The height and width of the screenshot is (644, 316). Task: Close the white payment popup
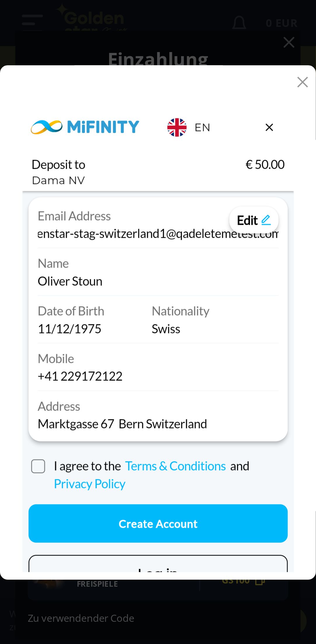pos(303,82)
